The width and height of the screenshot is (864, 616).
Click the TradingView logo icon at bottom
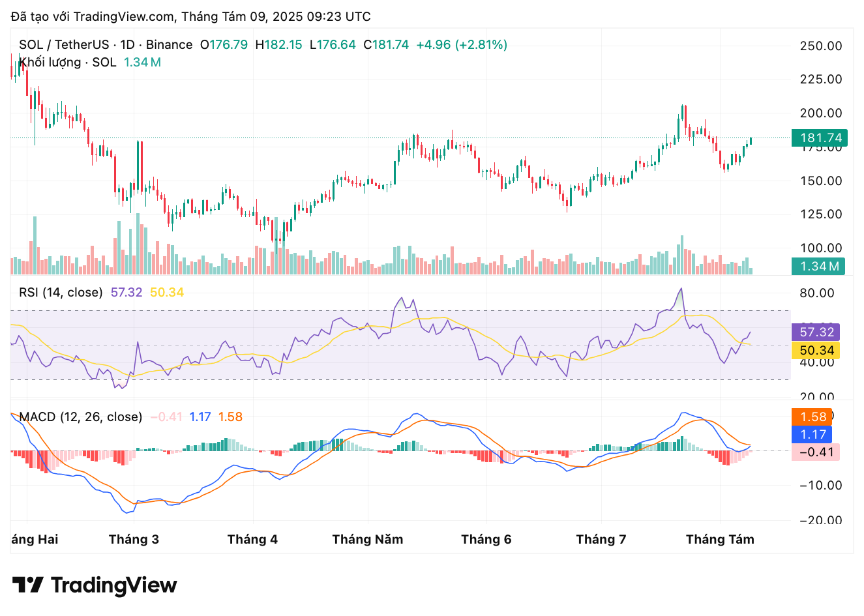27,585
